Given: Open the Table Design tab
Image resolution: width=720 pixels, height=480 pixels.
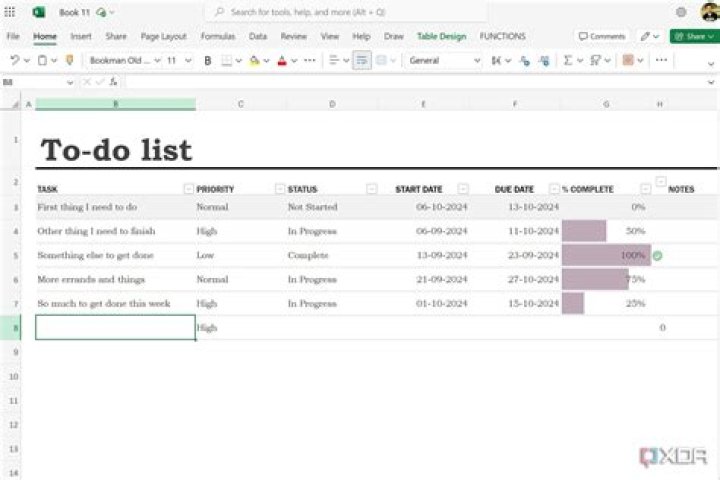Looking at the screenshot, I should [441, 36].
